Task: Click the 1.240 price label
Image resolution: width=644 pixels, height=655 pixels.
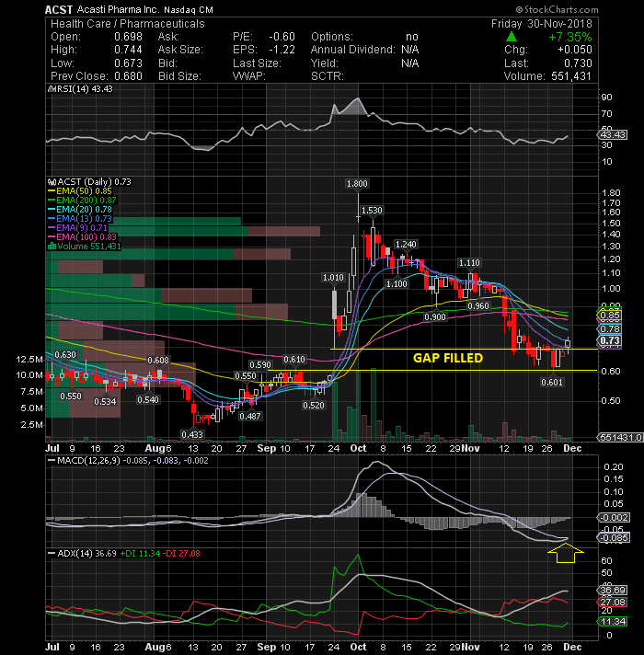Action: click(x=406, y=245)
